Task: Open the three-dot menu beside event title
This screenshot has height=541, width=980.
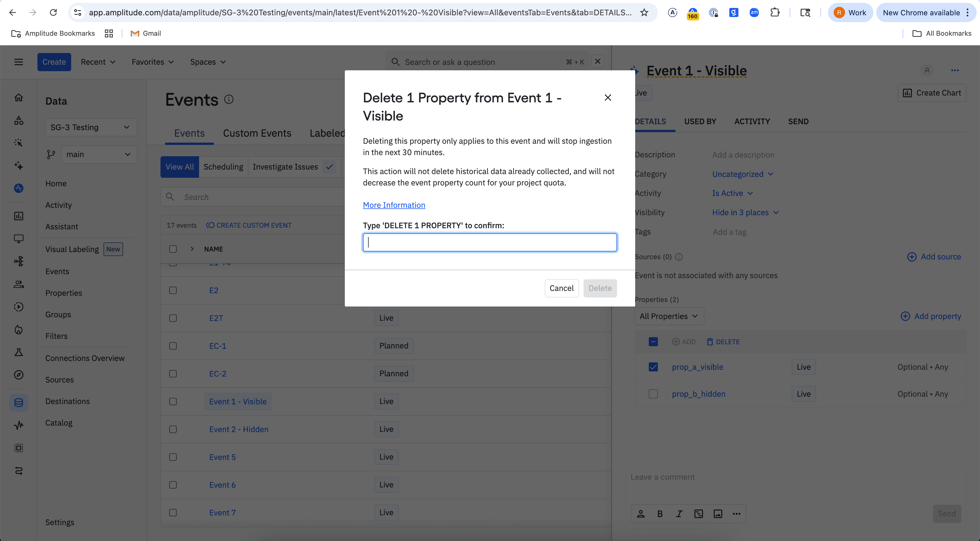Action: coord(954,70)
